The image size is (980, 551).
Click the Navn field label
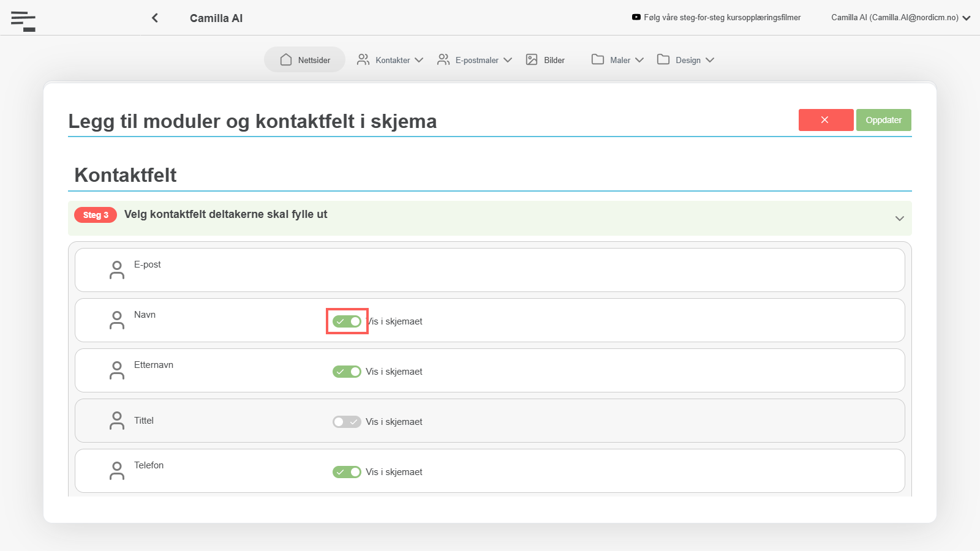145,315
